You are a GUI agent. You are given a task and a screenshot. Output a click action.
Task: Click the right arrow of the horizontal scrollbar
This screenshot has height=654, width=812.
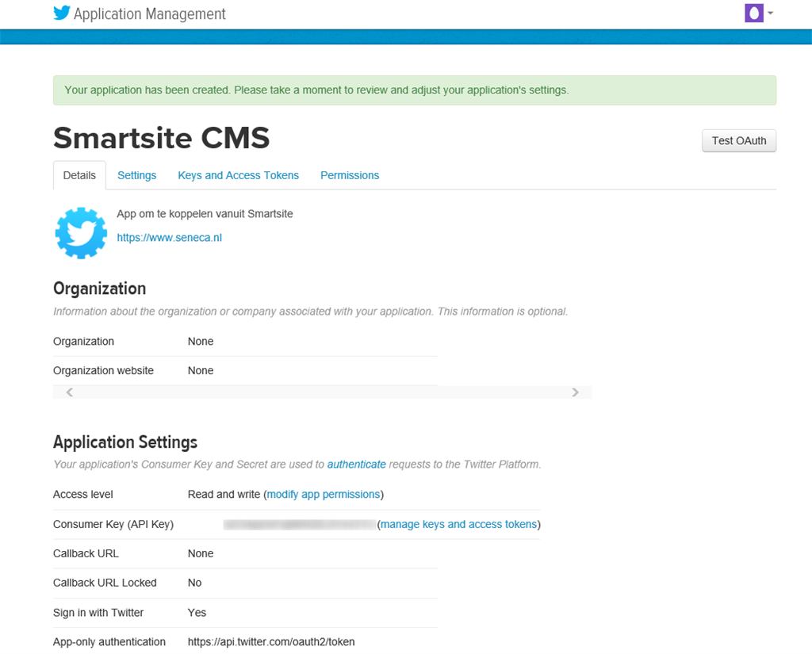[x=576, y=392]
